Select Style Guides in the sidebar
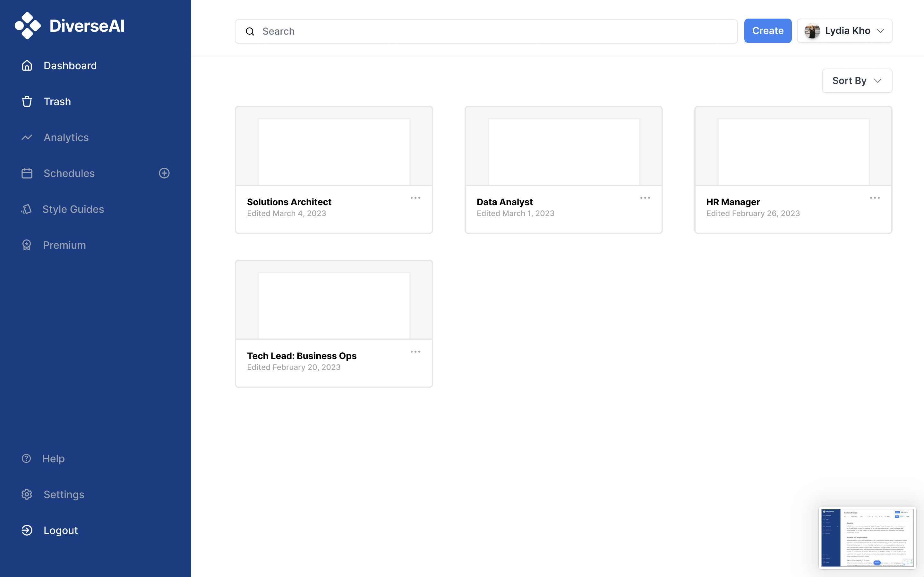This screenshot has width=924, height=577. tap(73, 209)
